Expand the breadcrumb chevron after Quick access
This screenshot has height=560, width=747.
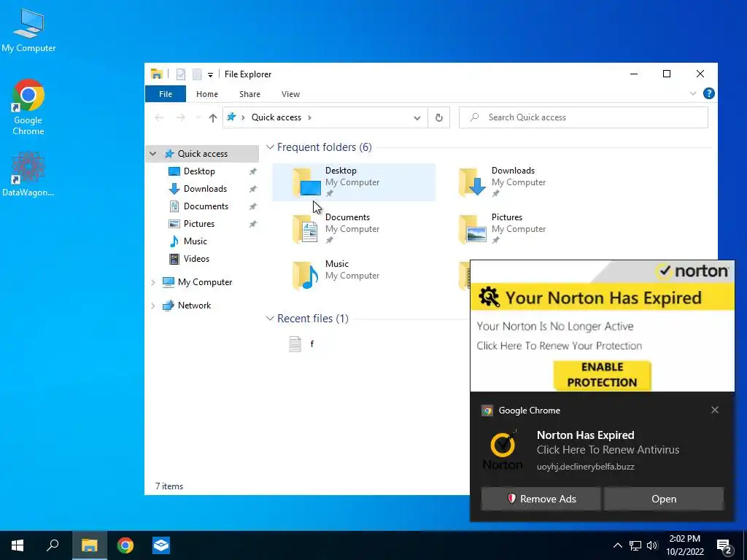(x=309, y=117)
